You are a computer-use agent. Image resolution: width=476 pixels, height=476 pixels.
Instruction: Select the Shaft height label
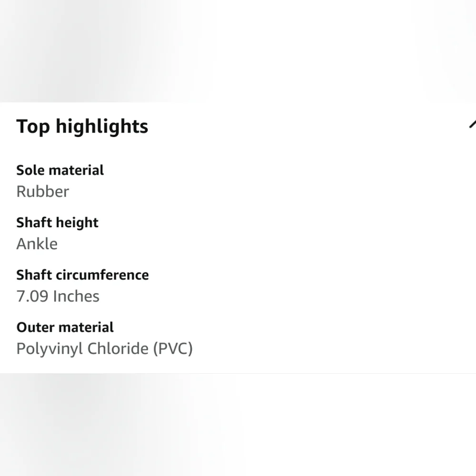click(58, 223)
